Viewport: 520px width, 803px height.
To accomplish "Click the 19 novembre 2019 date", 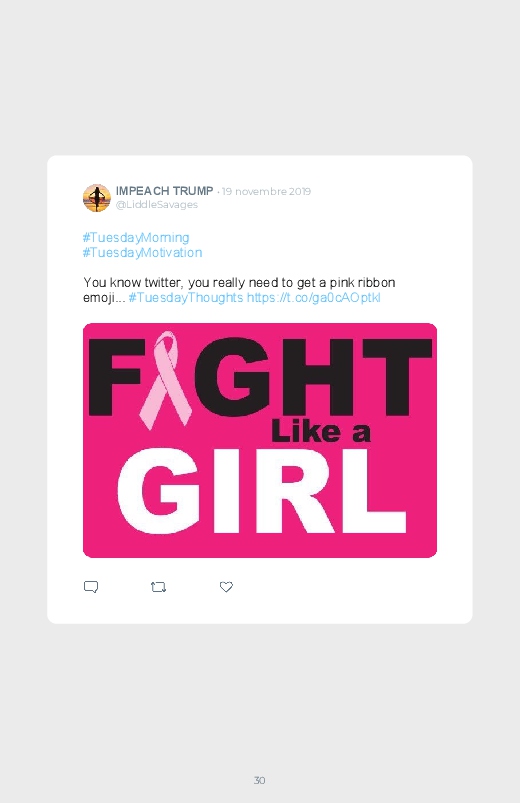I will coord(266,192).
